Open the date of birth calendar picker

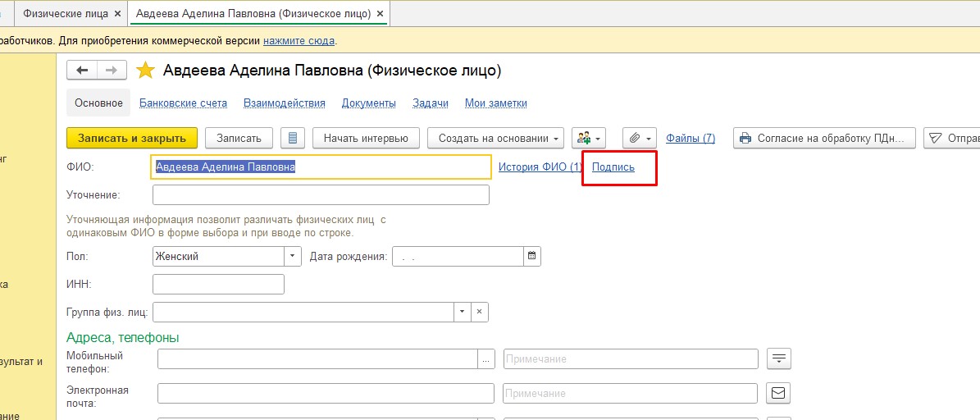click(532, 256)
